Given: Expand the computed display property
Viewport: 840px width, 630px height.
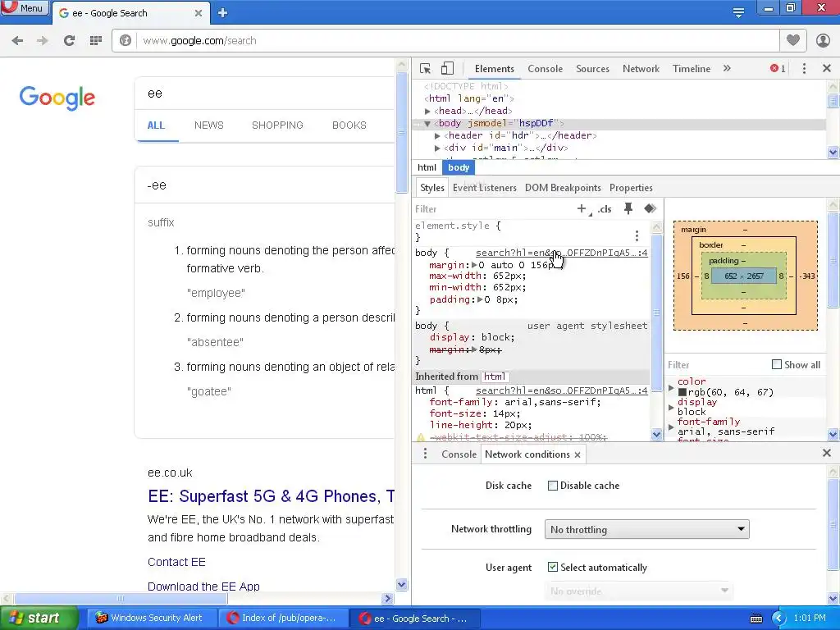Looking at the screenshot, I should click(x=671, y=407).
